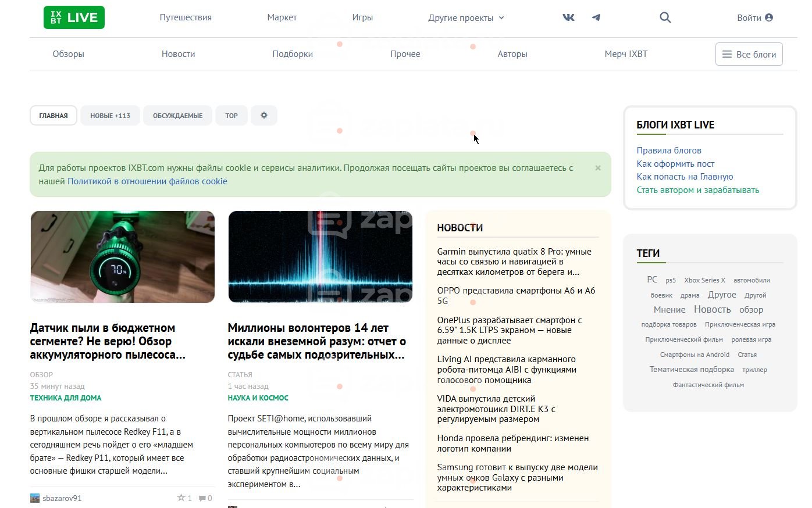Click the IXBT LIVE logo

click(x=74, y=17)
